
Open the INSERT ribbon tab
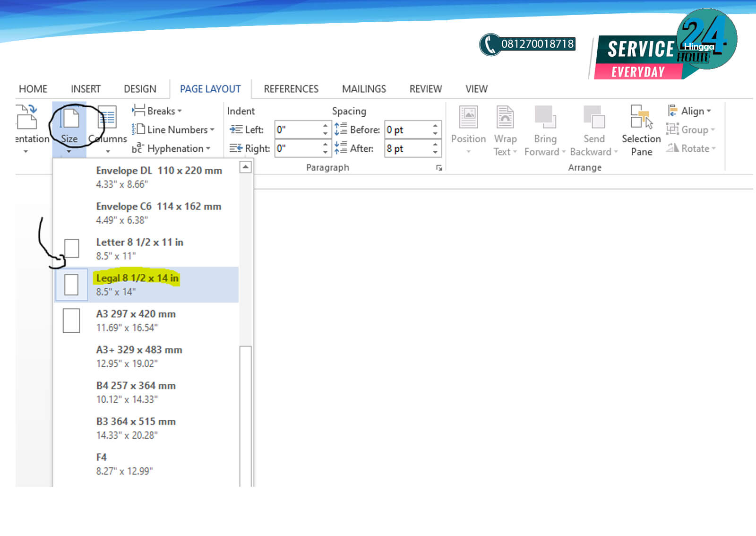pos(86,89)
